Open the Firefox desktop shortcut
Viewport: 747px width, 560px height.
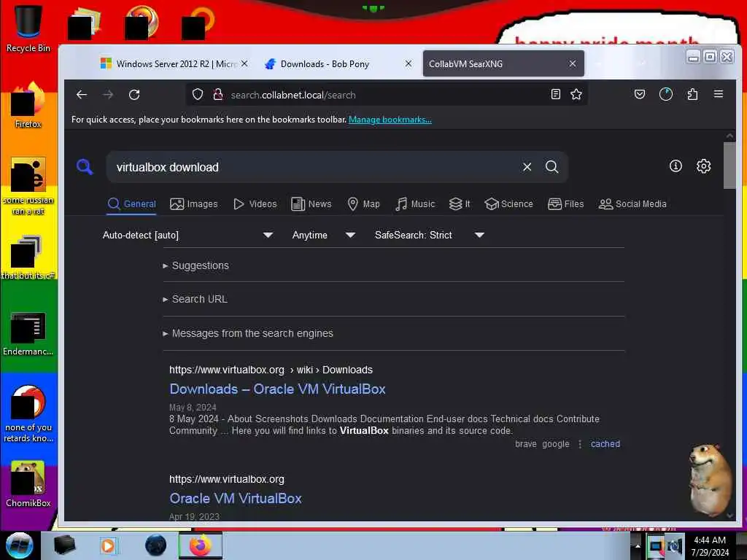point(28,104)
